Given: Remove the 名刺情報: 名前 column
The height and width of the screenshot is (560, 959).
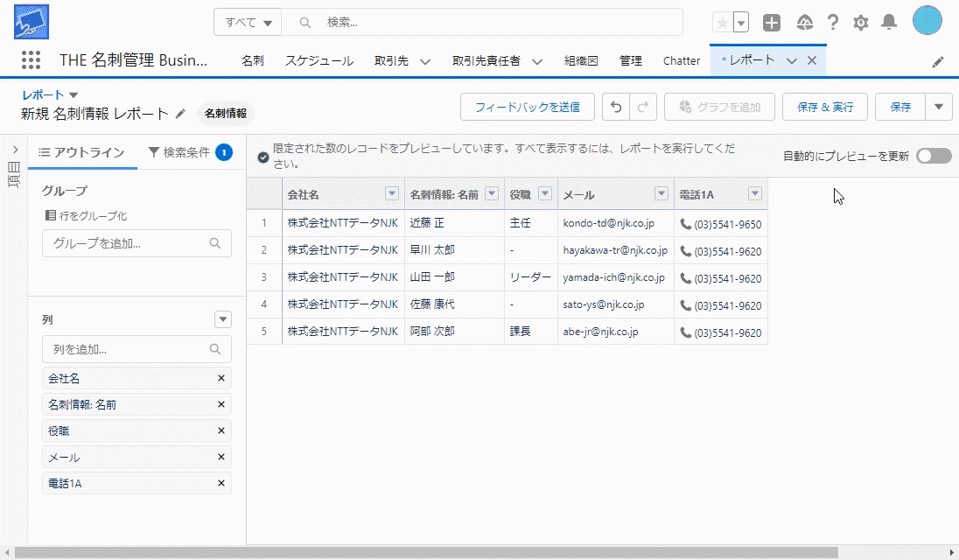Looking at the screenshot, I should click(221, 405).
